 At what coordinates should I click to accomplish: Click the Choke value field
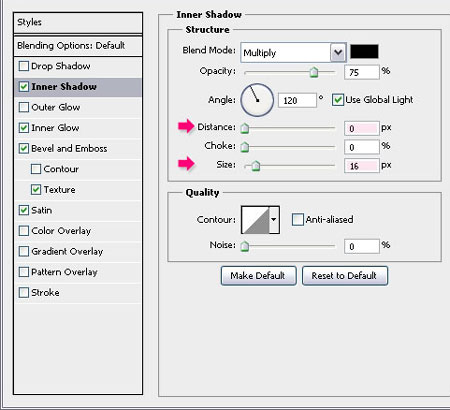tap(362, 147)
